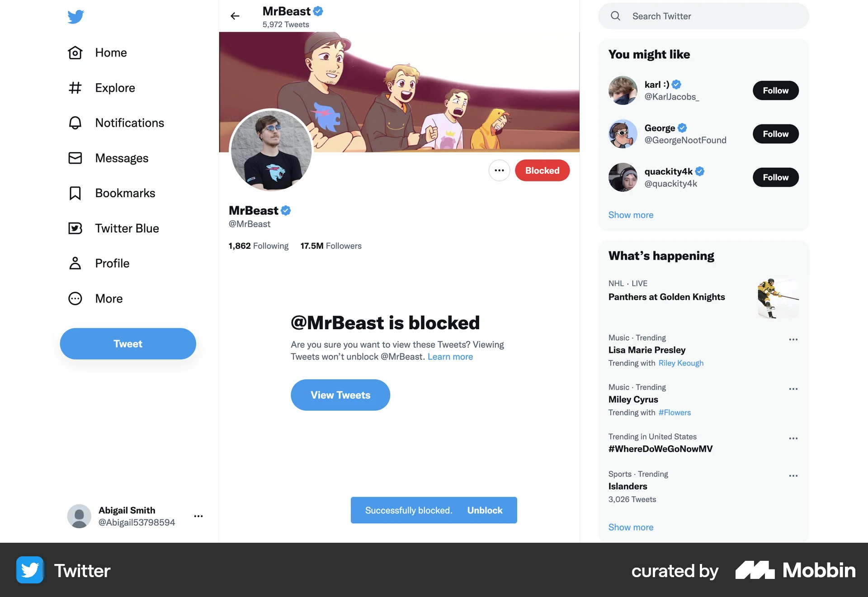Open profile options three-dot menu
This screenshot has height=597, width=868.
pyautogui.click(x=499, y=171)
